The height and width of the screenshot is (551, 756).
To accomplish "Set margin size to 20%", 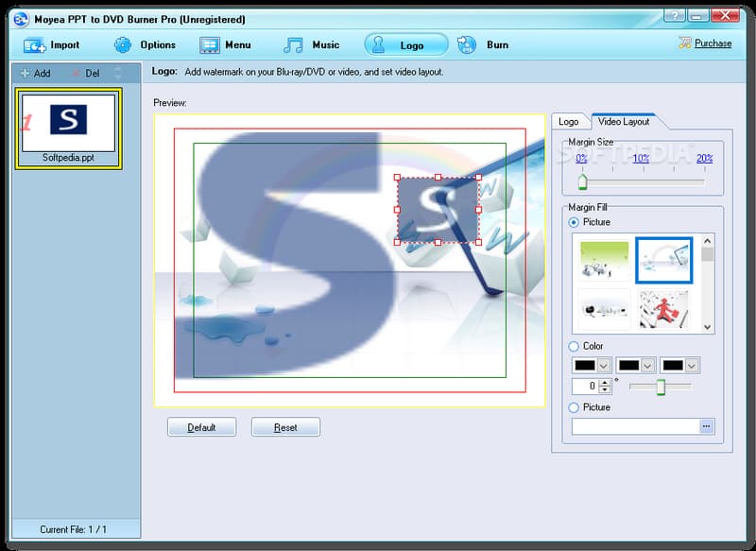I will pos(704,158).
